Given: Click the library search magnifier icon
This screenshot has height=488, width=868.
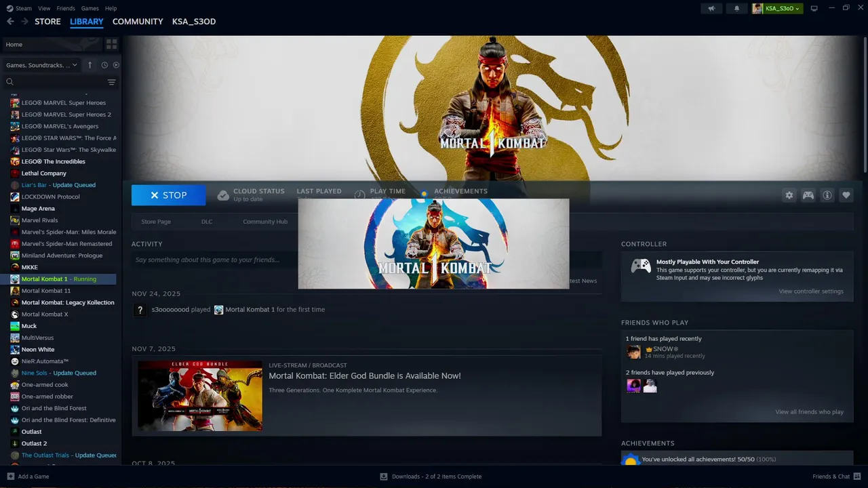Looking at the screenshot, I should (9, 82).
